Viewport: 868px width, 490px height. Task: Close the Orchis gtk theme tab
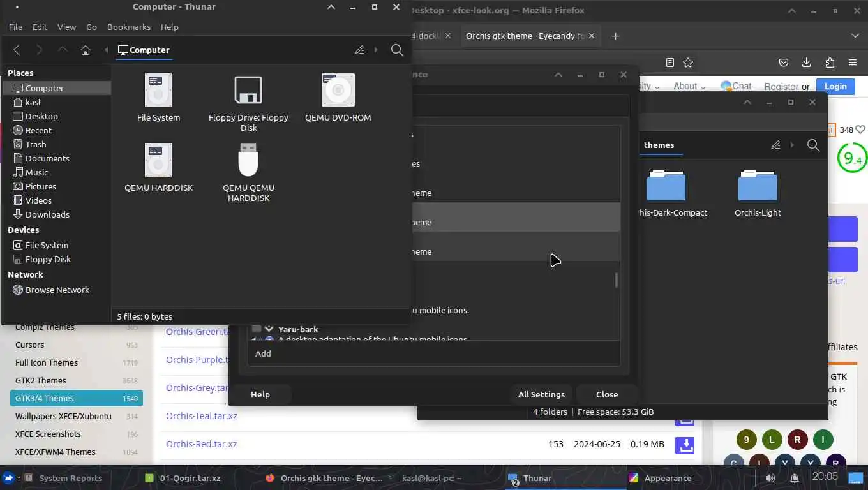click(x=592, y=36)
